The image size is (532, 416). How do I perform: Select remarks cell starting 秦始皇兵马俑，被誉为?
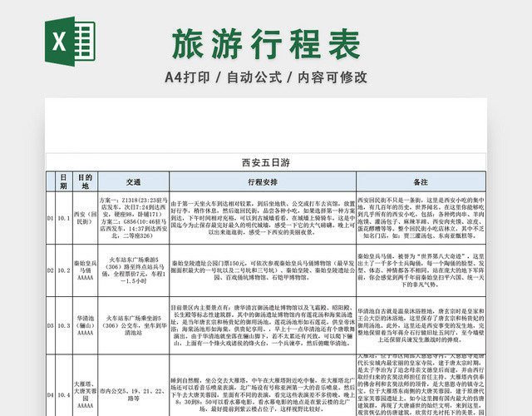[421, 270]
